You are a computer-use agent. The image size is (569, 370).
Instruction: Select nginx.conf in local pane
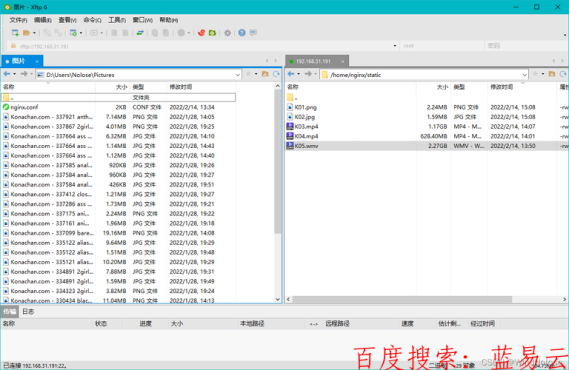pyautogui.click(x=119, y=107)
